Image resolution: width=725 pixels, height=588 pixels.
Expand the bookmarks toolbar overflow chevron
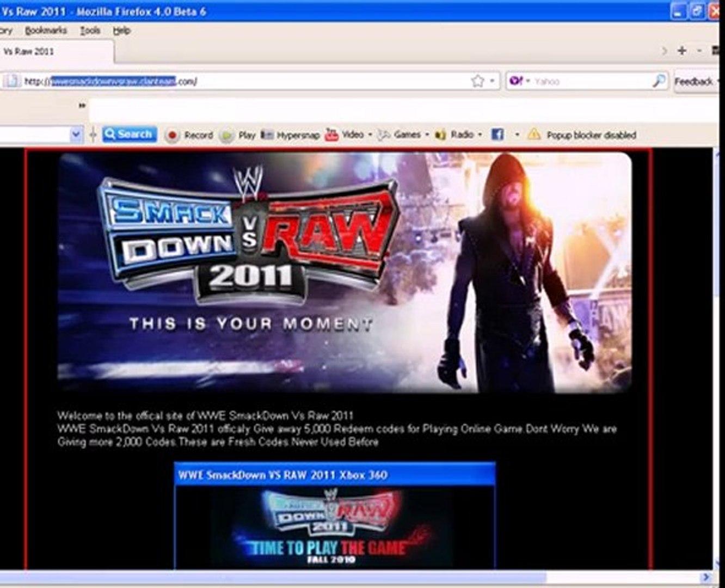82,106
